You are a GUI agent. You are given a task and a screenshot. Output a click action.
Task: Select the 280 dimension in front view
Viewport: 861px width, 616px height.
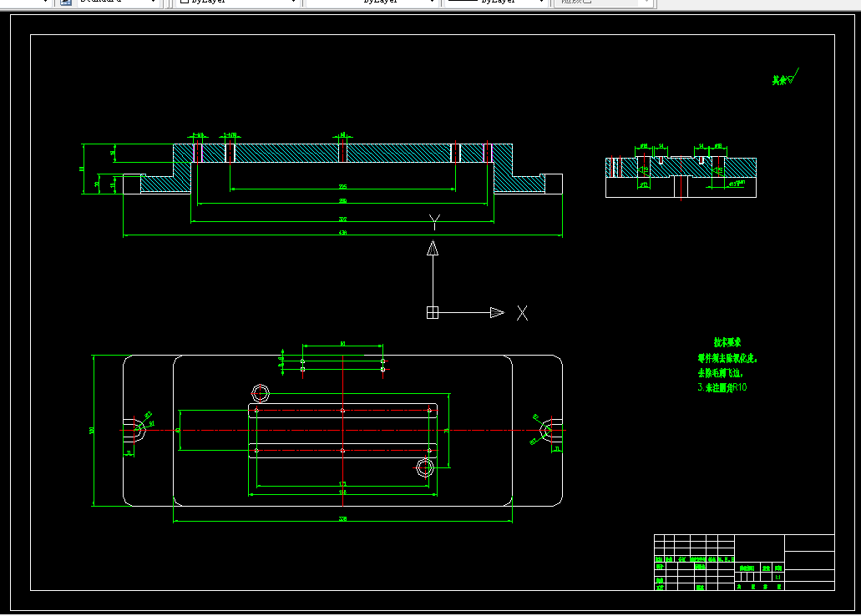(x=342, y=201)
